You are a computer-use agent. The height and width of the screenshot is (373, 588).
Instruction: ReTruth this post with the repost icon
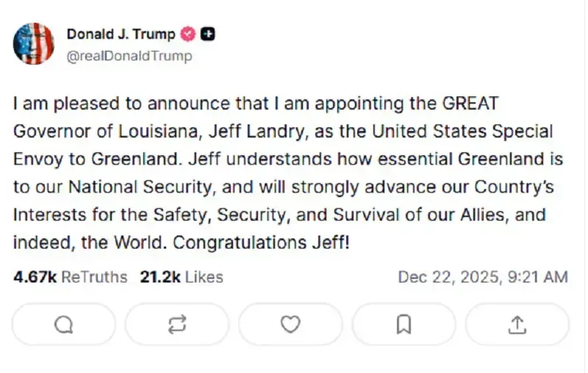[x=177, y=324]
